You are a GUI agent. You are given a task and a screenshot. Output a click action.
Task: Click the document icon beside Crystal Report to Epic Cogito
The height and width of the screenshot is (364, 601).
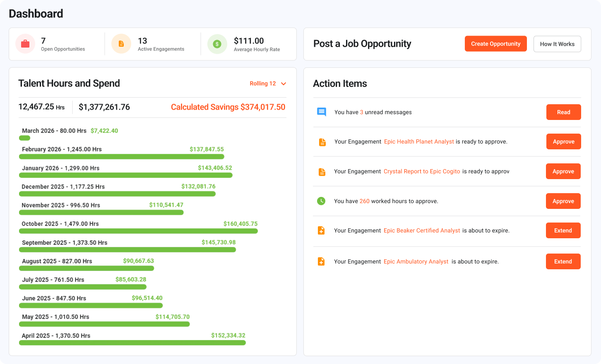[x=322, y=171]
